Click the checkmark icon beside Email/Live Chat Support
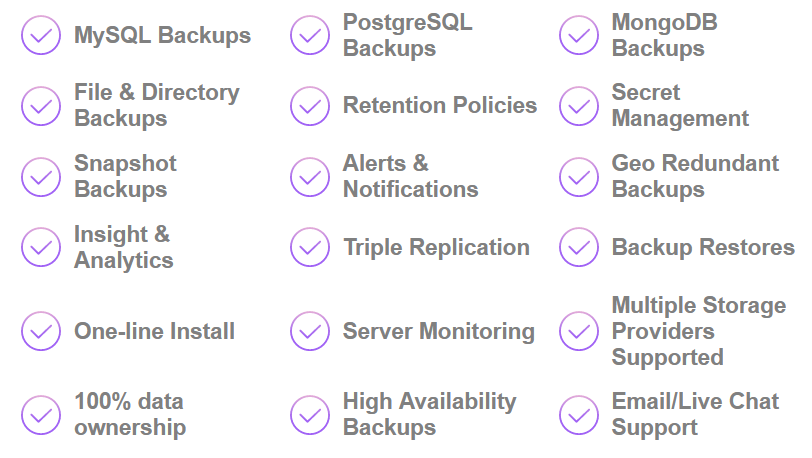The width and height of the screenshot is (812, 458). 579,415
